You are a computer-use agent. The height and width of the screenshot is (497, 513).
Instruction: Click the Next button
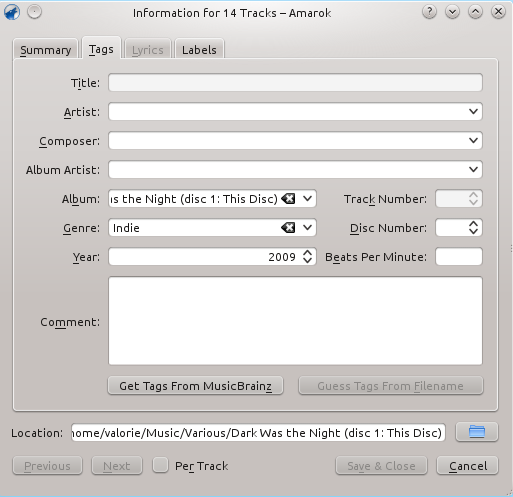[x=117, y=465]
